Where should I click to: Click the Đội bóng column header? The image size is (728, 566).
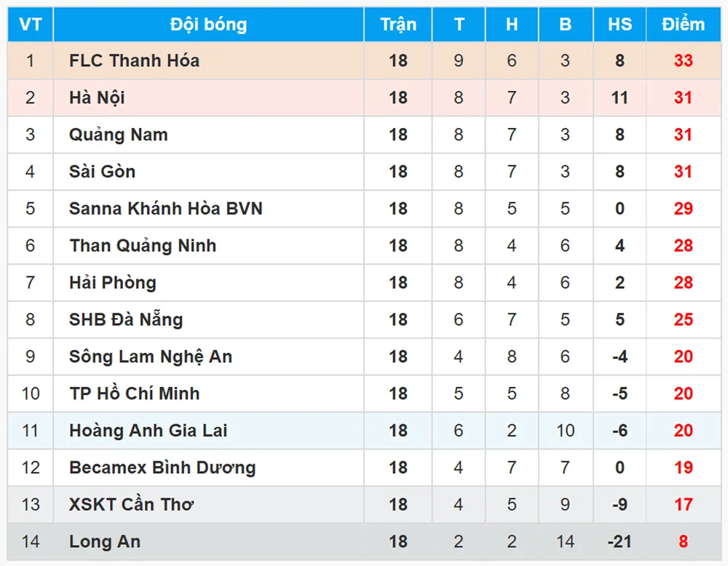pos(208,25)
